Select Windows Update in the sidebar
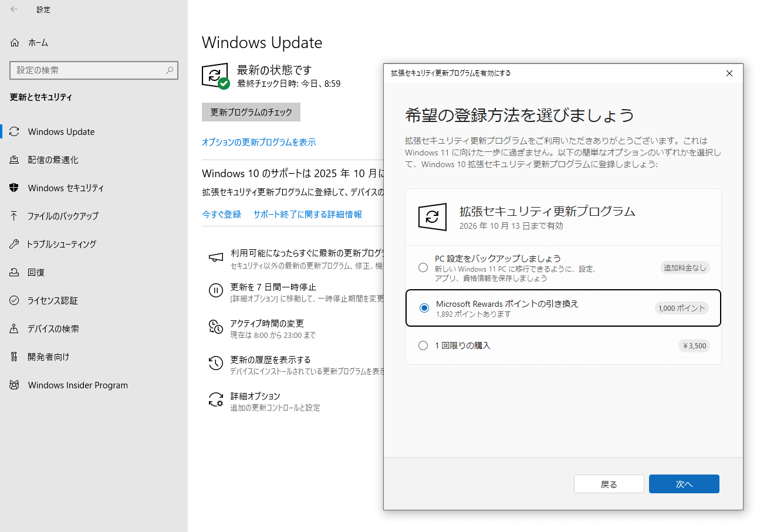The image size is (767, 532). [61, 132]
